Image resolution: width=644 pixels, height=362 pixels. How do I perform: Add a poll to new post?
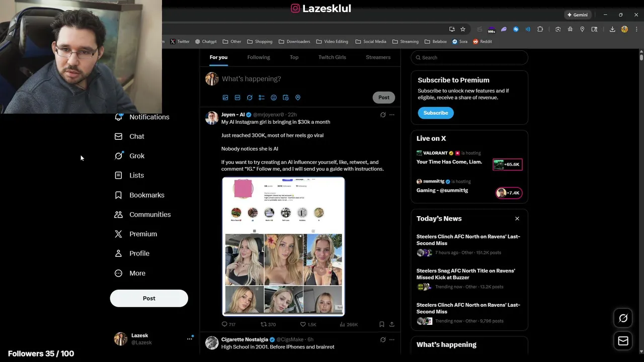point(262,98)
